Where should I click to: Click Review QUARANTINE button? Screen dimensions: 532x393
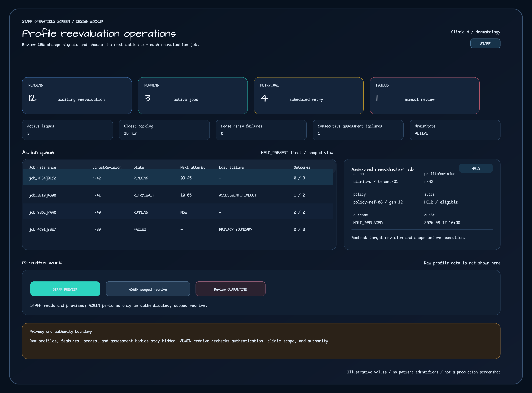coord(230,289)
